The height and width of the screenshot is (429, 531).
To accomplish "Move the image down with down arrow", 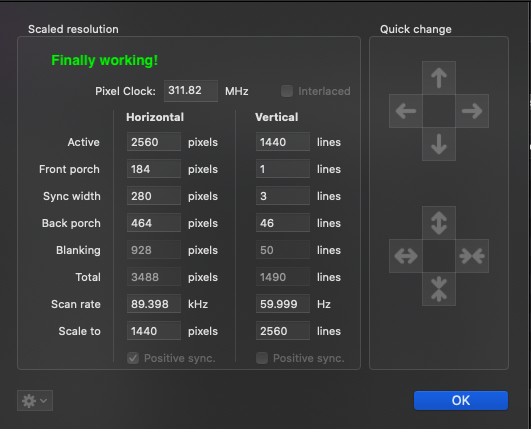I will coord(439,144).
